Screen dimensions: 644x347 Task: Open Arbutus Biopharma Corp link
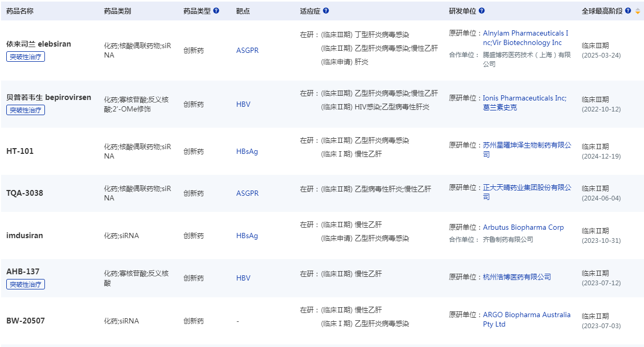[x=523, y=228]
